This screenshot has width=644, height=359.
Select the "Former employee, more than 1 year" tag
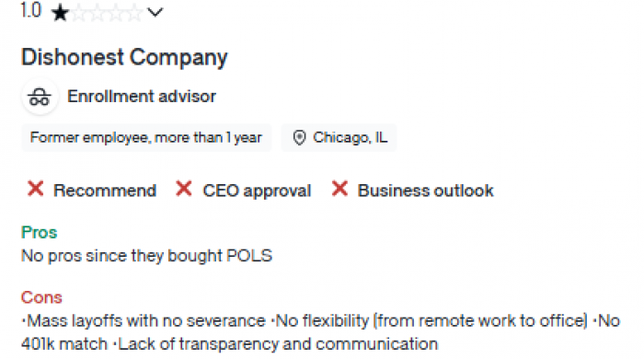point(146,137)
